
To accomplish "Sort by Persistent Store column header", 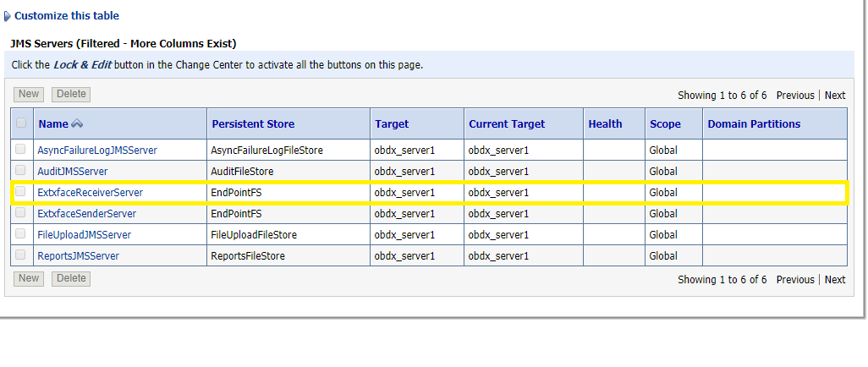I will (253, 124).
